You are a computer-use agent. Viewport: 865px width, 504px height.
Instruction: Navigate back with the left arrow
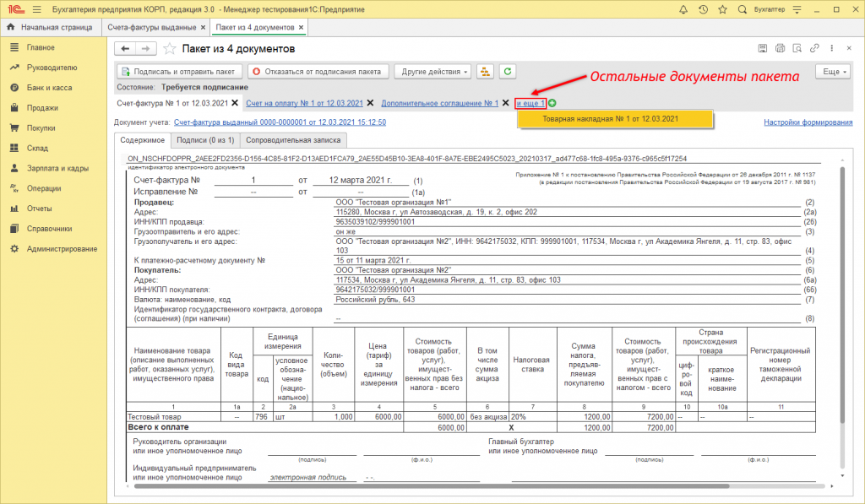126,48
